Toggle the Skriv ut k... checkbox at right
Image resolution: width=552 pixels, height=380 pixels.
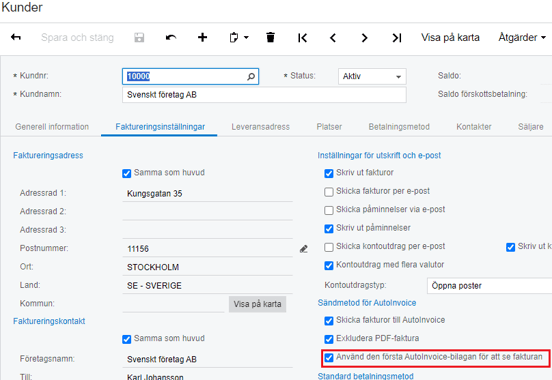[x=510, y=247]
